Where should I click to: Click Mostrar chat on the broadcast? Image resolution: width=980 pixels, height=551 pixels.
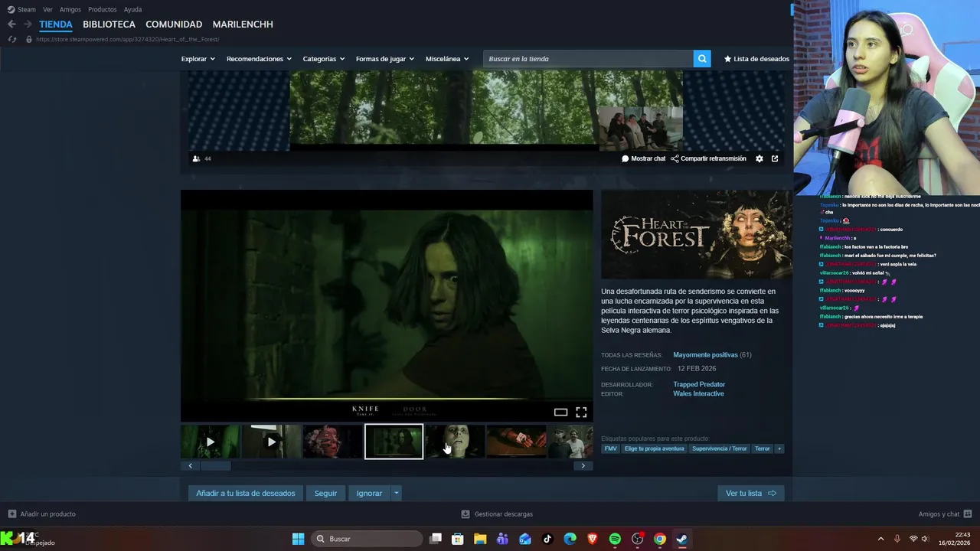point(643,158)
